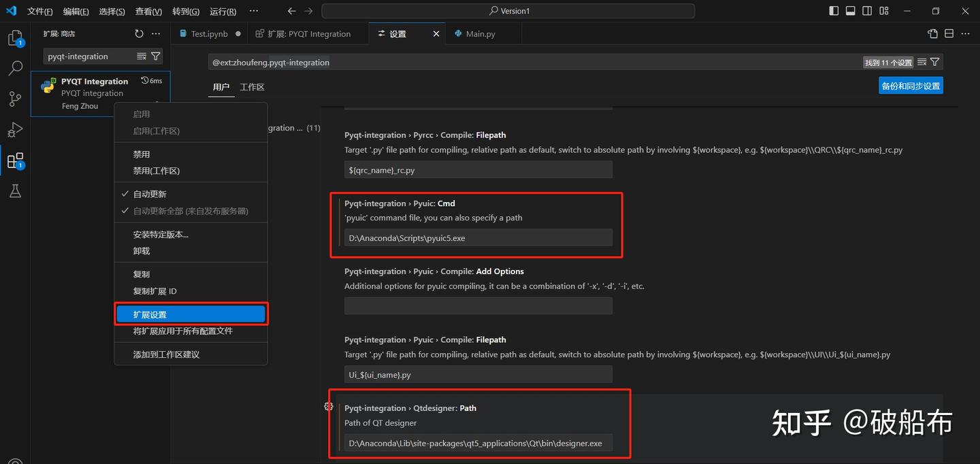Switch to the Main.py editor tab

tap(480, 33)
